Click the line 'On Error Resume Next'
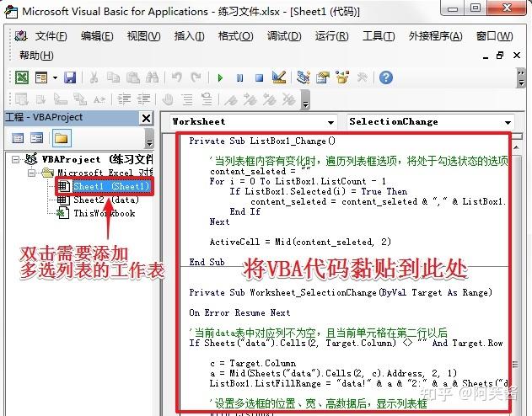 pos(239,312)
